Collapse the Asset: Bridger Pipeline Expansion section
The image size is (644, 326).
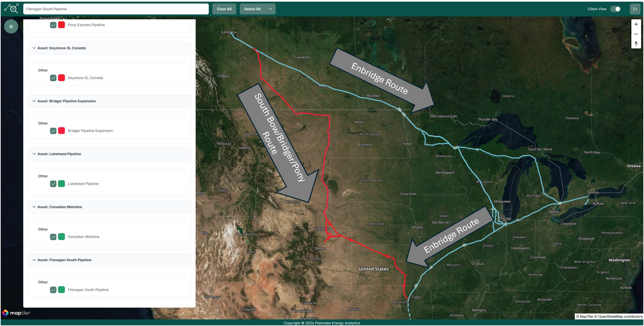point(34,101)
